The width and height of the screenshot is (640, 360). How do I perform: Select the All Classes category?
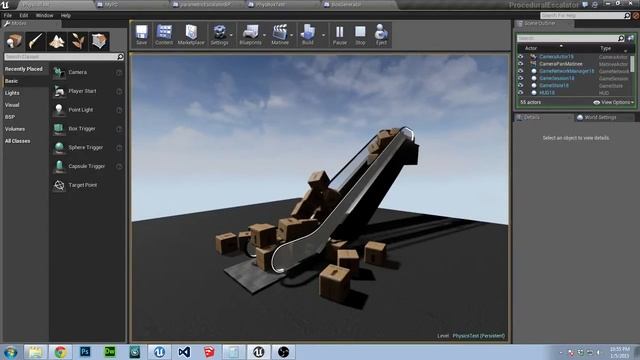click(18, 141)
